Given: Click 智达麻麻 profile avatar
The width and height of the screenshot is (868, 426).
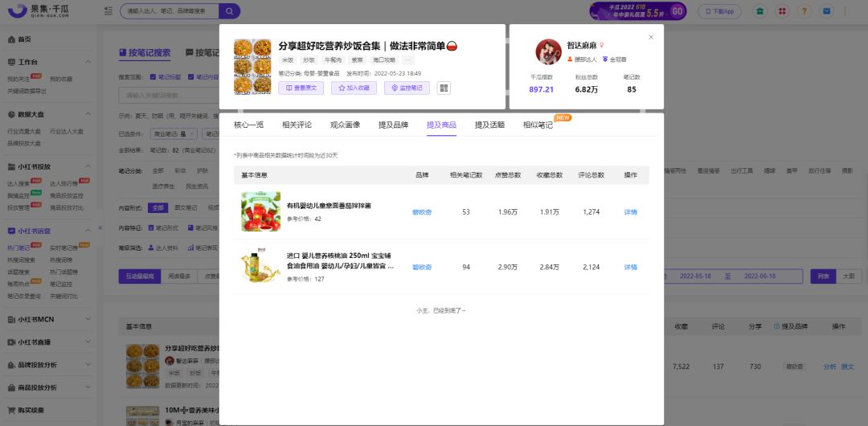Looking at the screenshot, I should click(x=549, y=51).
